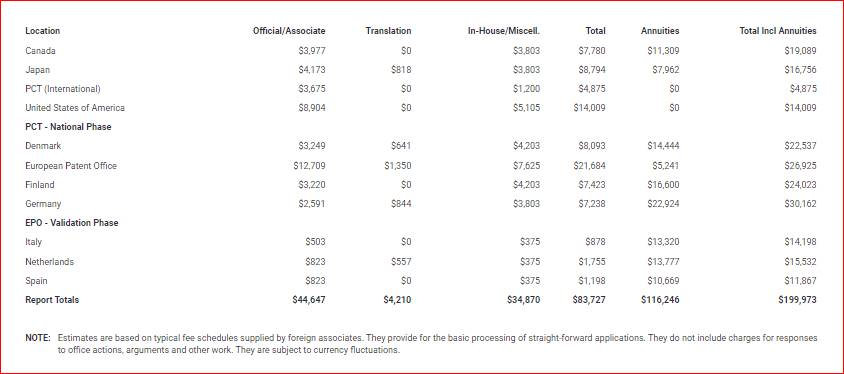Click the Official/Associate column header
The width and height of the screenshot is (844, 374).
click(289, 31)
